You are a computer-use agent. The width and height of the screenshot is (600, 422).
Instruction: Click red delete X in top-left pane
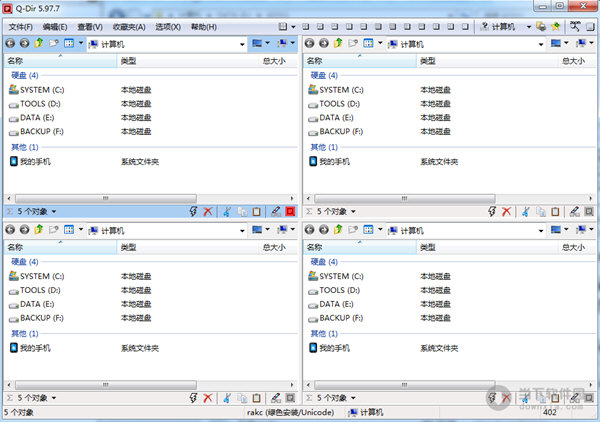(208, 212)
